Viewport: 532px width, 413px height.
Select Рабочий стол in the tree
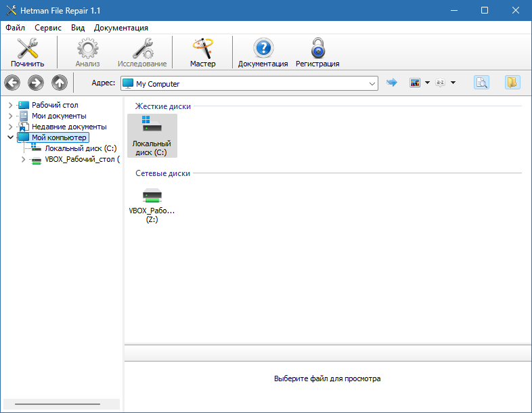(x=55, y=105)
